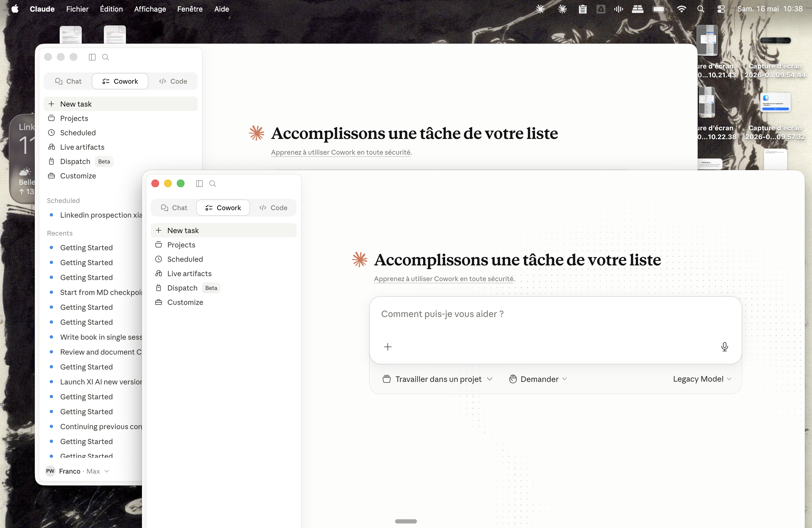Viewport: 812px width, 528px height.
Task: Open Projects in back window sidebar
Action: pos(120,118)
